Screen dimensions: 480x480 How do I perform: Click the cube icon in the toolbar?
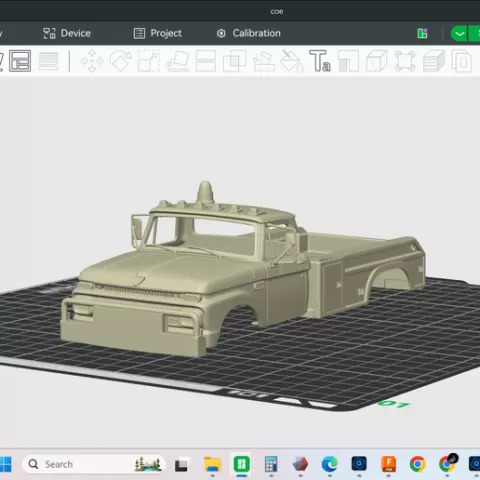[x=377, y=61]
